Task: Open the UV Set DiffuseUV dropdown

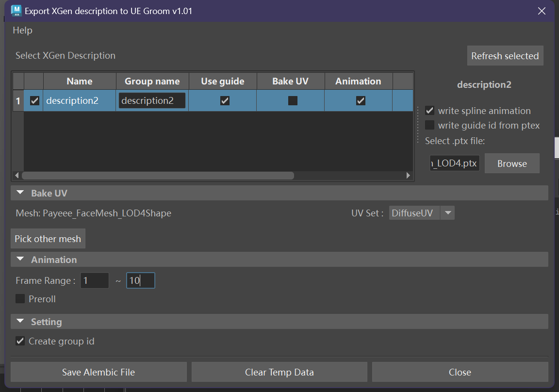Action: [421, 213]
